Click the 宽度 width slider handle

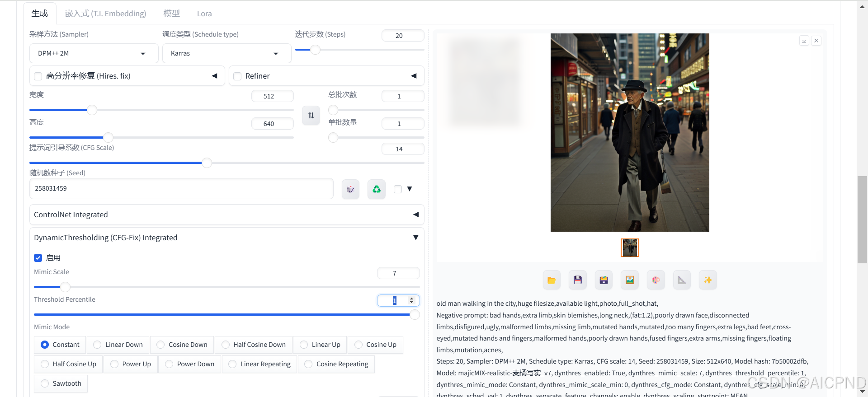pos(92,110)
